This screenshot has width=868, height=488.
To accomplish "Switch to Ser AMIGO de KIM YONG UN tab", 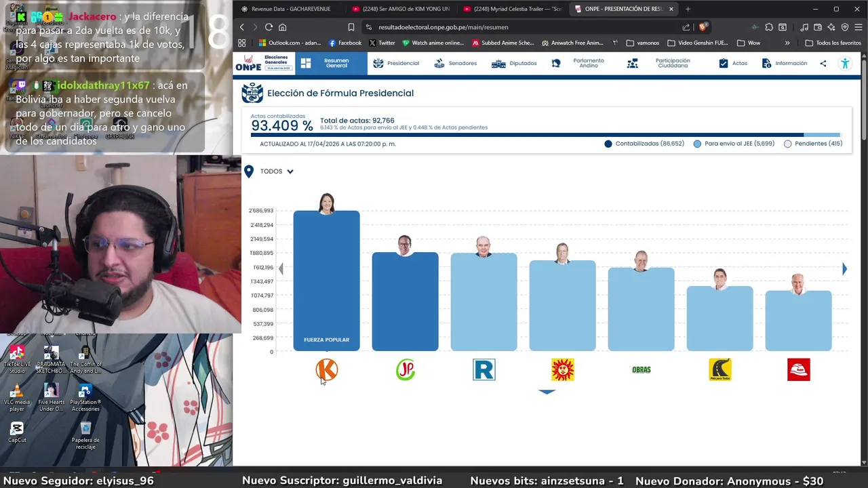I will 401,9.
